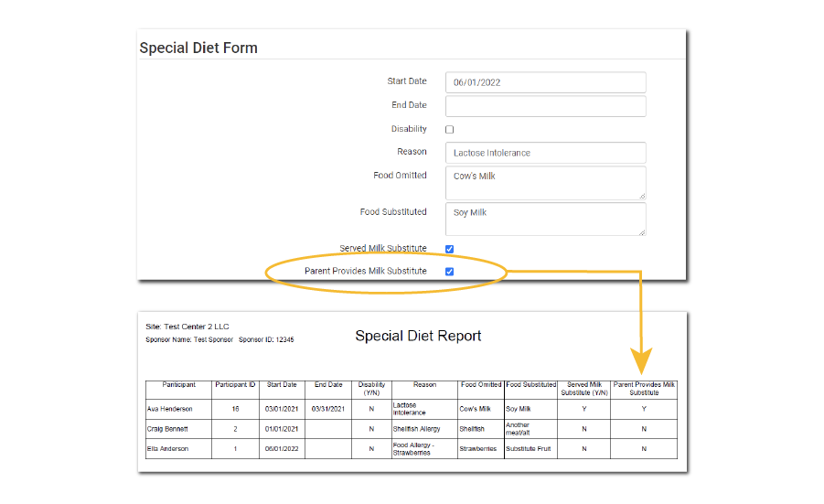
Task: Click the Parent Provides Milk Substitute column header
Action: pos(644,389)
